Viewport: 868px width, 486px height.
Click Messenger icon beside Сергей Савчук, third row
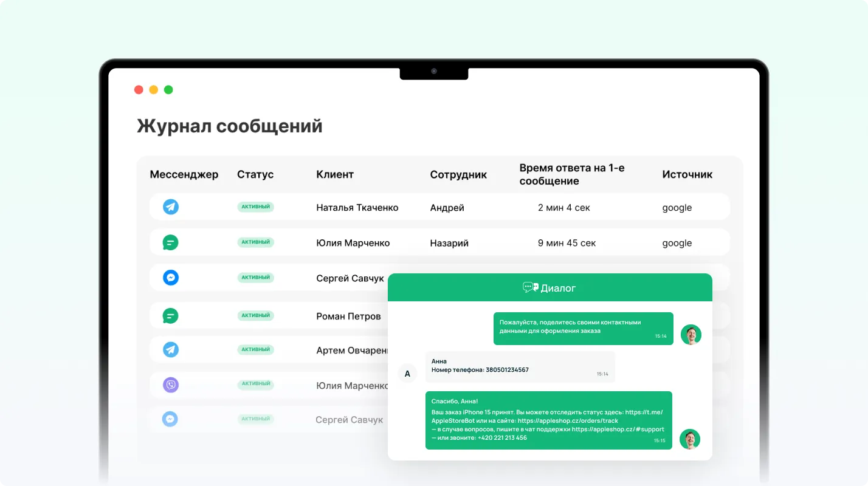point(171,278)
